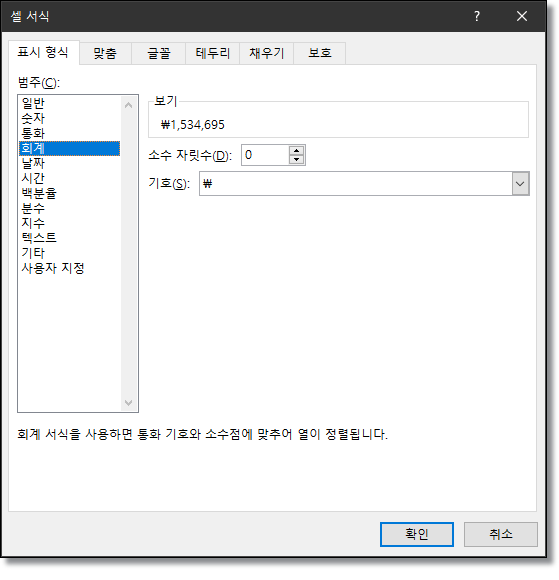This screenshot has width=559, height=580.
Task: Select the 채우기 tab
Action: [266, 53]
